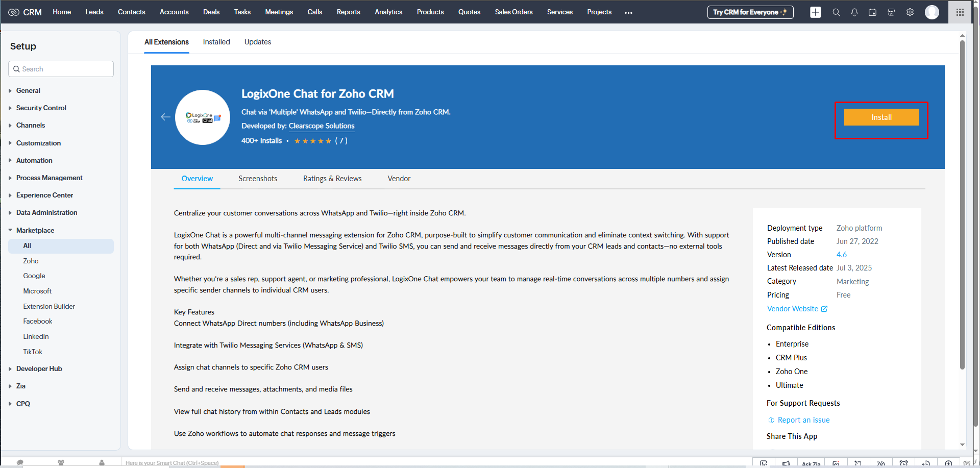Open the Contacts module
The height and width of the screenshot is (468, 980).
[132, 12]
